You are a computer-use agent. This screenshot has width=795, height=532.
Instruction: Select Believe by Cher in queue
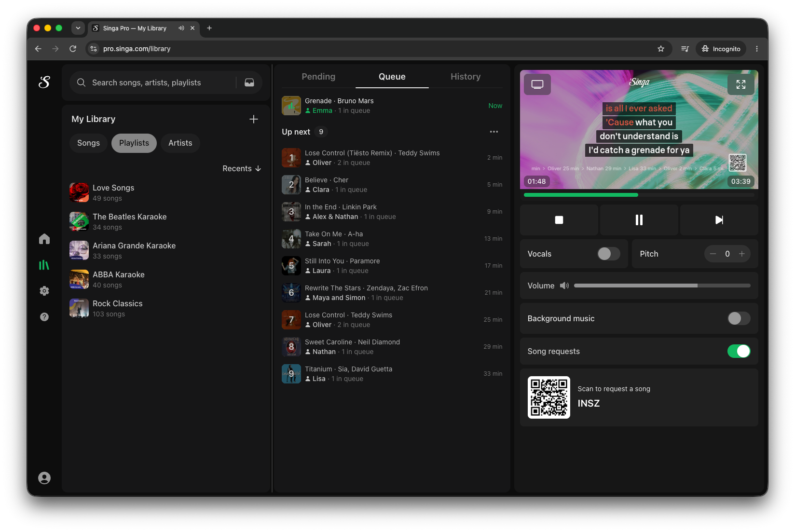point(392,185)
